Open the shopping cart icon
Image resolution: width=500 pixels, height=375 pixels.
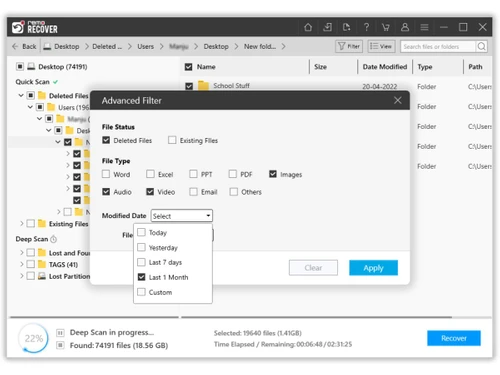click(386, 27)
